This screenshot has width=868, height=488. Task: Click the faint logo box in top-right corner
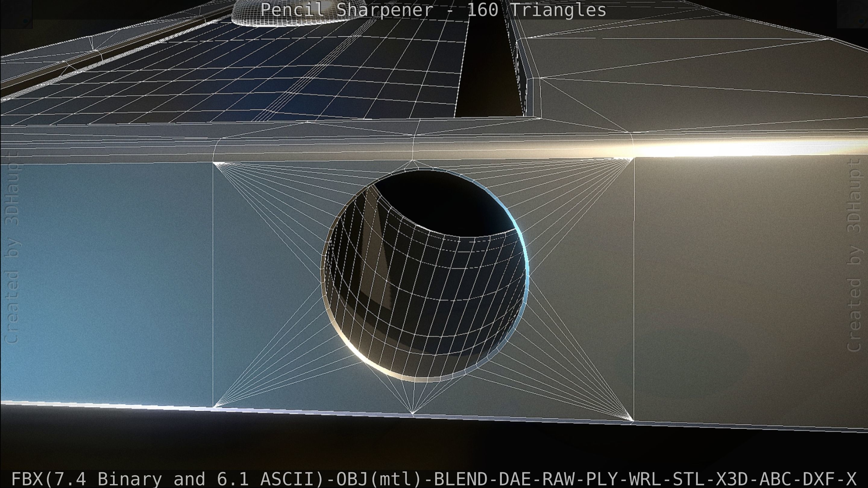click(x=852, y=14)
